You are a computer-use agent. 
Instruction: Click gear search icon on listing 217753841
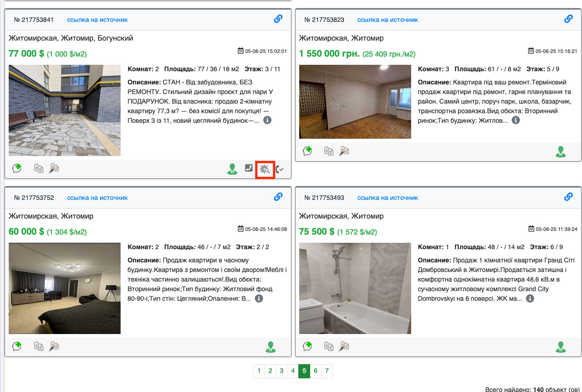coord(265,170)
